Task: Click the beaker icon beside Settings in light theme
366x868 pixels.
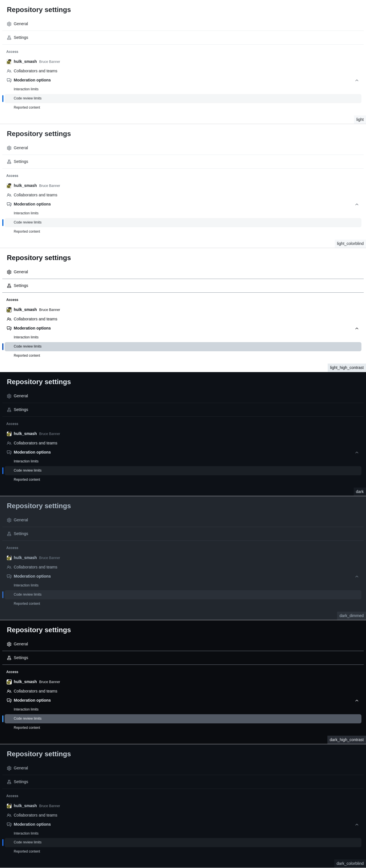Action: (x=9, y=38)
